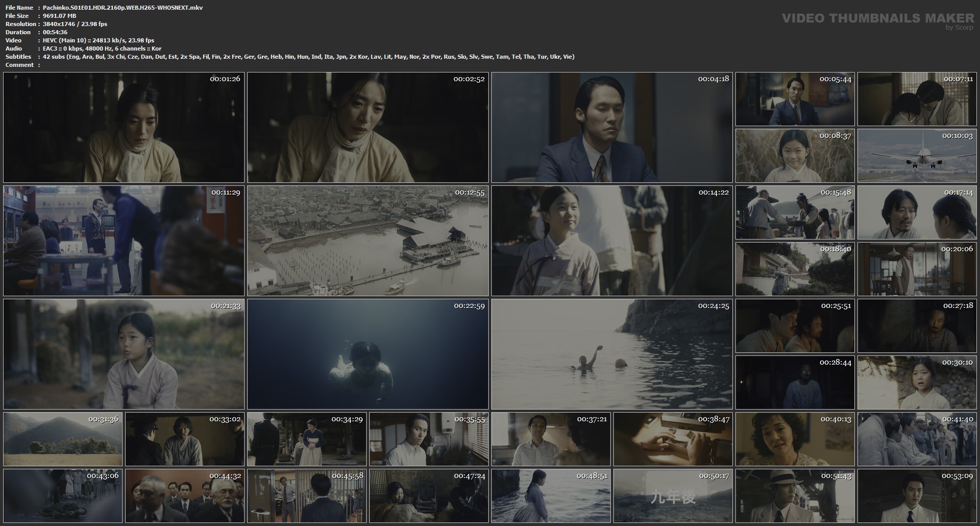Screen dimensions: 980x526
Task: Open the frame stamped 00:07:11
Action: pos(917,99)
